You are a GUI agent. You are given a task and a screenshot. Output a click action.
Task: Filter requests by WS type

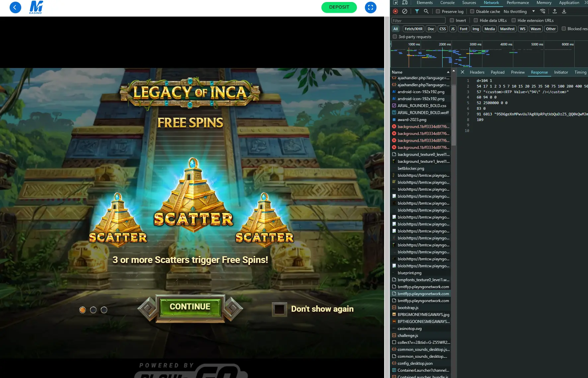pyautogui.click(x=523, y=29)
